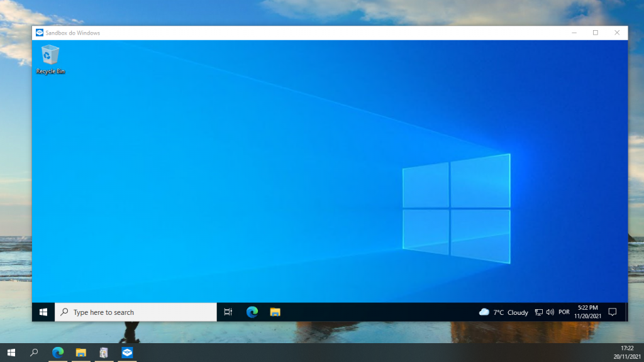This screenshot has width=644, height=362.
Task: Switch the POR input language indicator
Action: coord(563,312)
